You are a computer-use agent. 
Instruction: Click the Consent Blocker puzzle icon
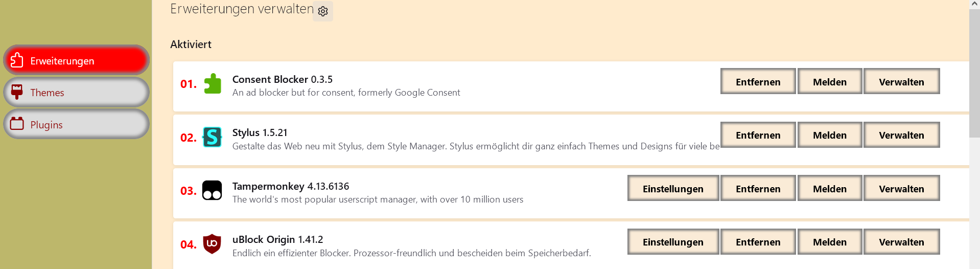(213, 84)
